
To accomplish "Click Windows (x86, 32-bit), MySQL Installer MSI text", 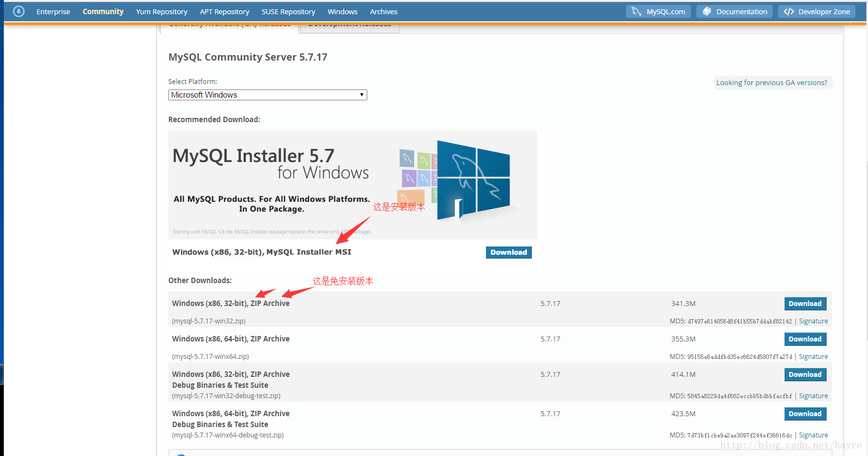I will coord(262,252).
